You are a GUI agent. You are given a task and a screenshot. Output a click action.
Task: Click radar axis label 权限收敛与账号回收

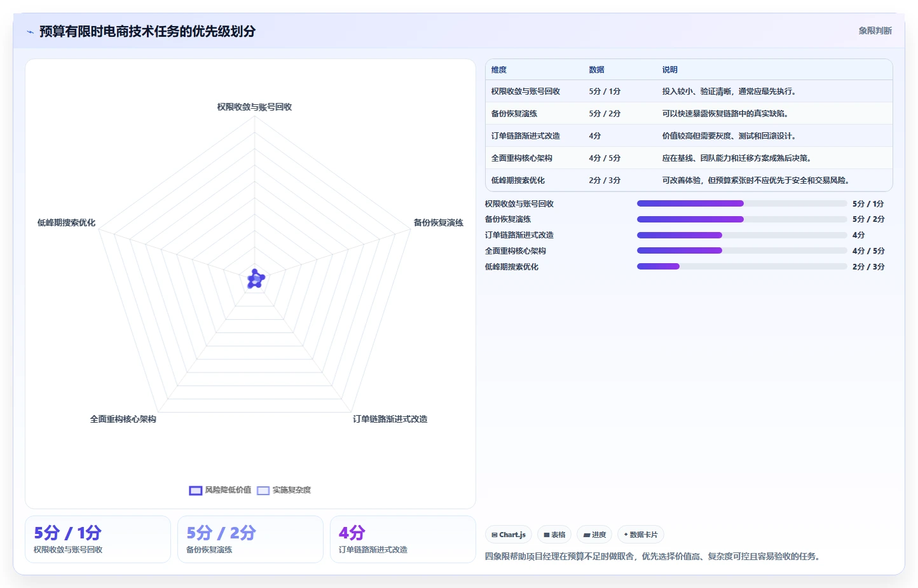(x=254, y=107)
